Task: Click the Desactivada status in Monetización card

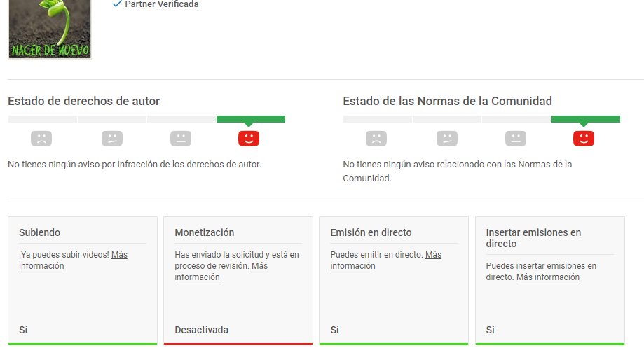Action: [x=201, y=330]
